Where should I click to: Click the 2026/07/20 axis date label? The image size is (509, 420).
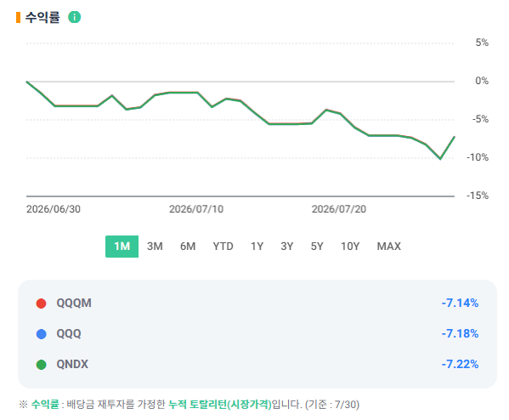coord(339,209)
